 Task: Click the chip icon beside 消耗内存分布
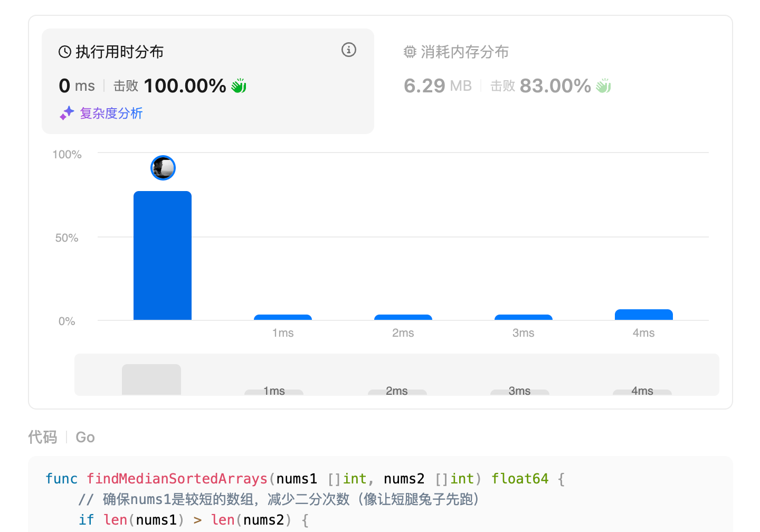click(410, 52)
